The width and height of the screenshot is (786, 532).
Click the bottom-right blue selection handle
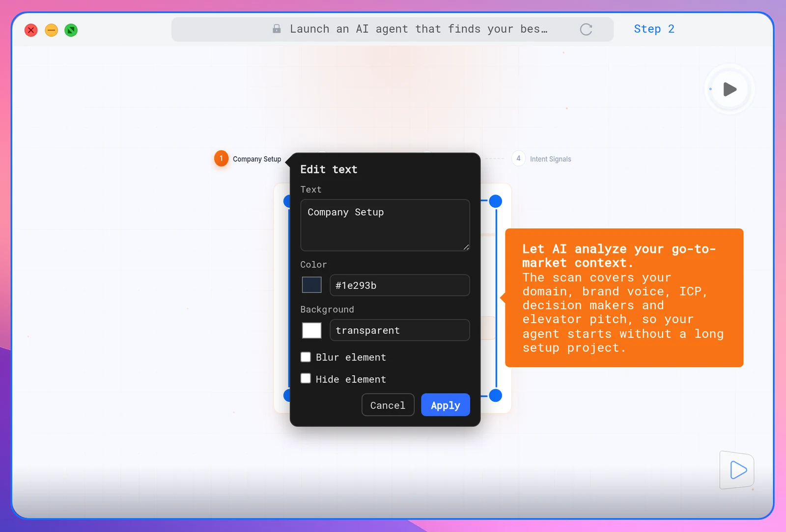click(496, 395)
